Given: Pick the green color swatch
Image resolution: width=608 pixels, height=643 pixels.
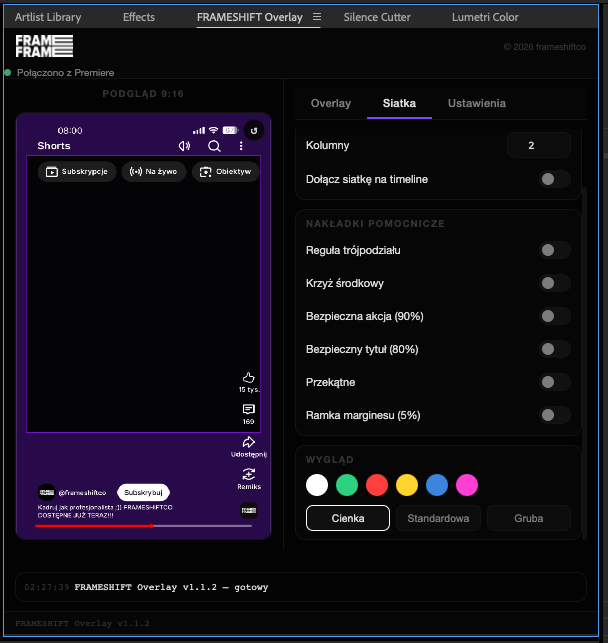Looking at the screenshot, I should [347, 485].
